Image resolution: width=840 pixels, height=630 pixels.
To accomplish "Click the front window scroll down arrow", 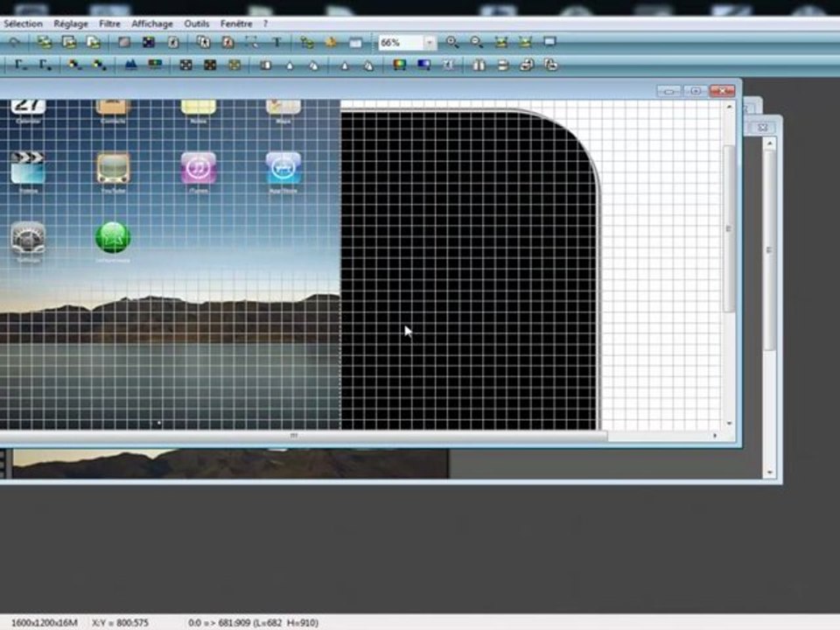I will pyautogui.click(x=729, y=423).
